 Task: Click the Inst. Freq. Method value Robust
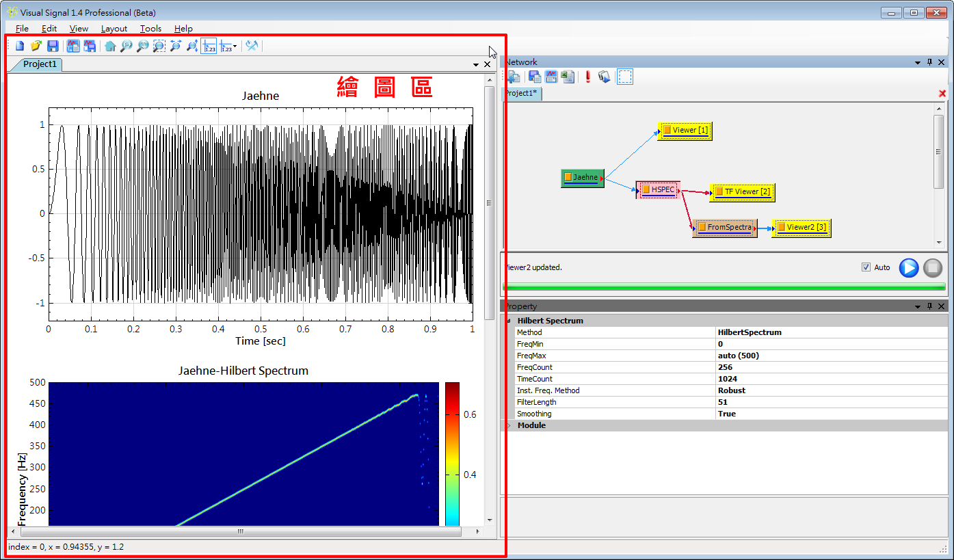click(x=732, y=390)
